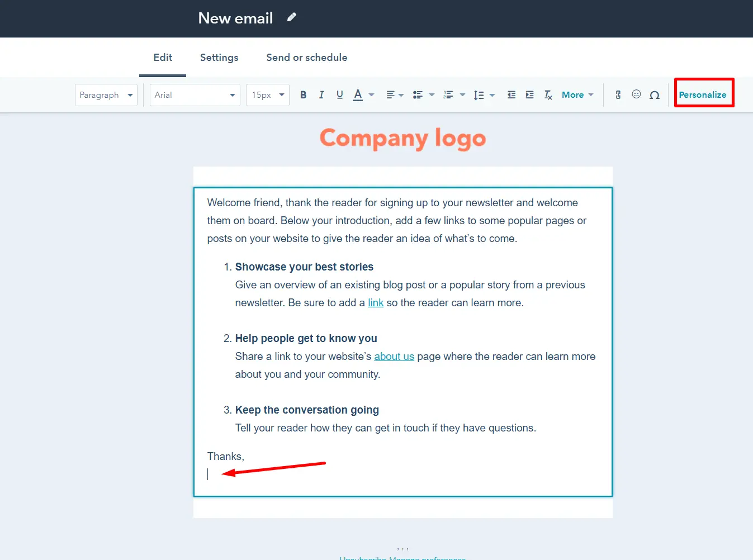Insert a link using the link icon

(618, 94)
